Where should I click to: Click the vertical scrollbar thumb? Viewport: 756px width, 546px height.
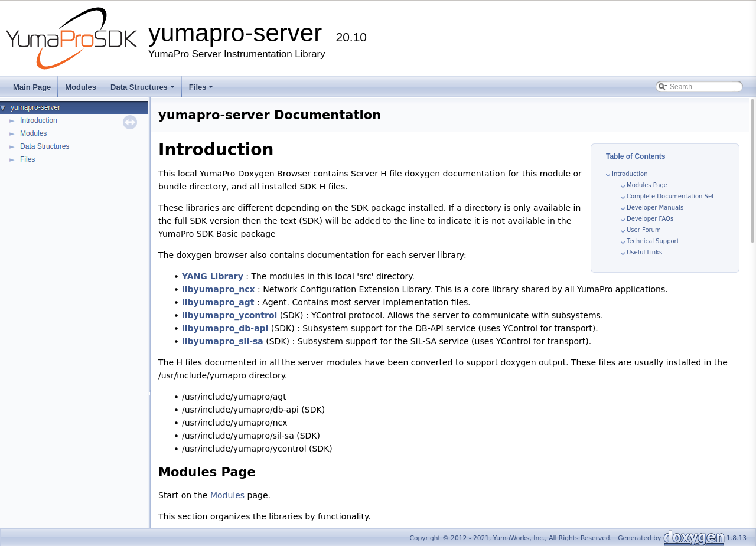tap(752, 171)
